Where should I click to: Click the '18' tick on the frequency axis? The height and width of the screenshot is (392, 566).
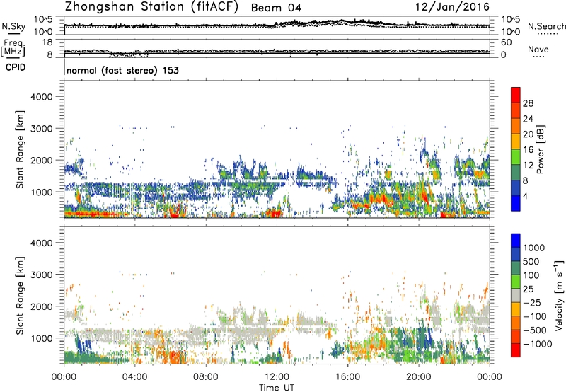tap(47, 42)
